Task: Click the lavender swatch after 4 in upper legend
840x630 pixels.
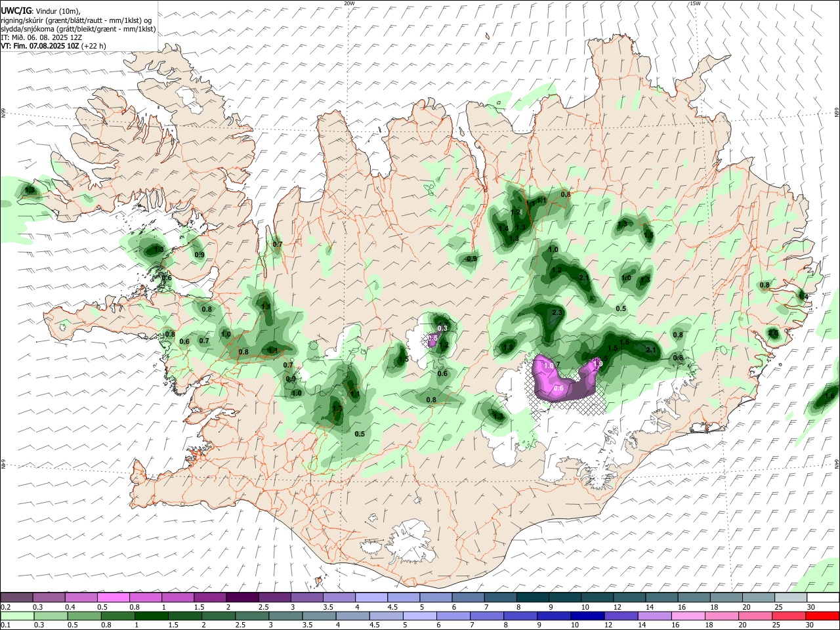Action: [x=371, y=598]
